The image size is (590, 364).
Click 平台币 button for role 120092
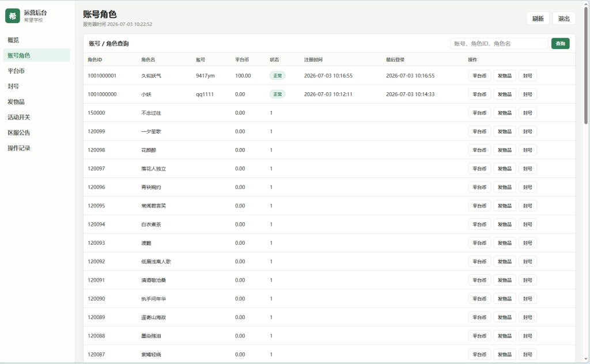(479, 261)
